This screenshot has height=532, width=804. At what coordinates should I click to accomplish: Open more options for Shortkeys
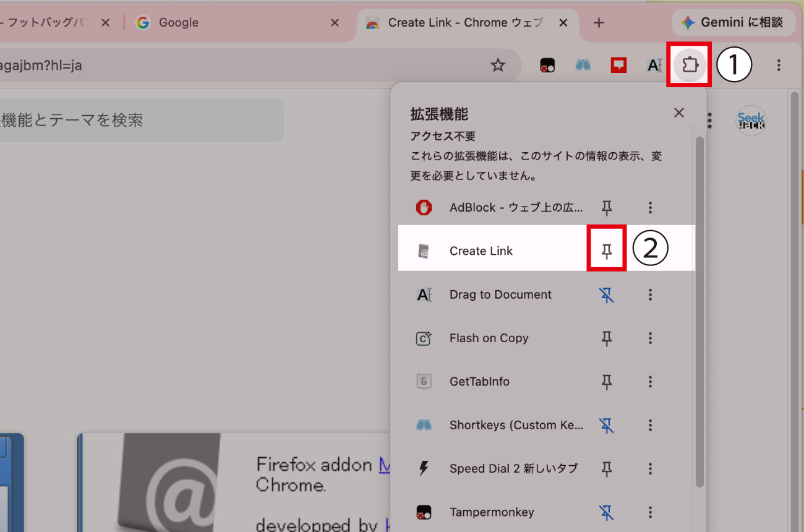(x=650, y=425)
